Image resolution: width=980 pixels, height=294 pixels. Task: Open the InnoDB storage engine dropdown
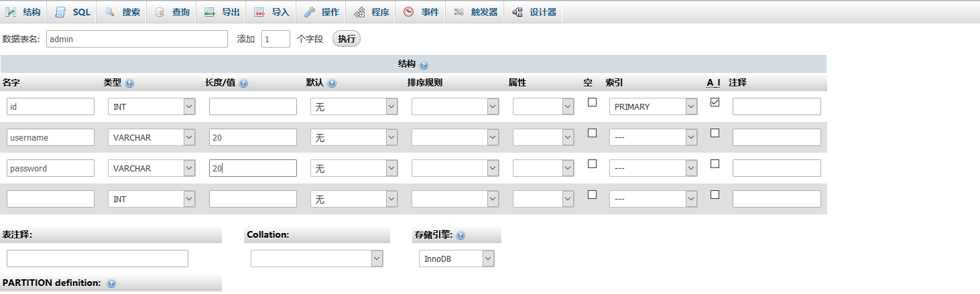[x=456, y=259]
